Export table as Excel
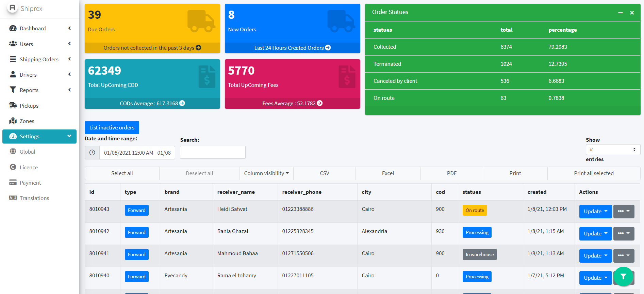The width and height of the screenshot is (644, 294). pos(388,173)
